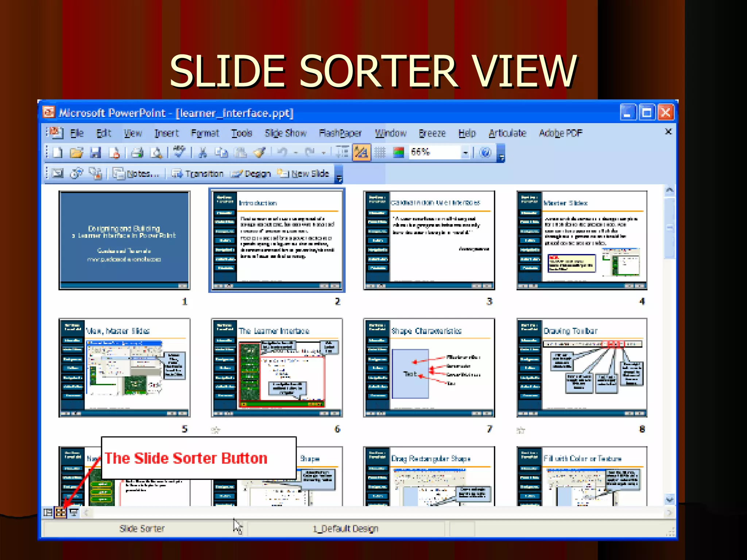This screenshot has height=560, width=747.
Task: Select the Format Painter brush icon
Action: click(x=260, y=152)
